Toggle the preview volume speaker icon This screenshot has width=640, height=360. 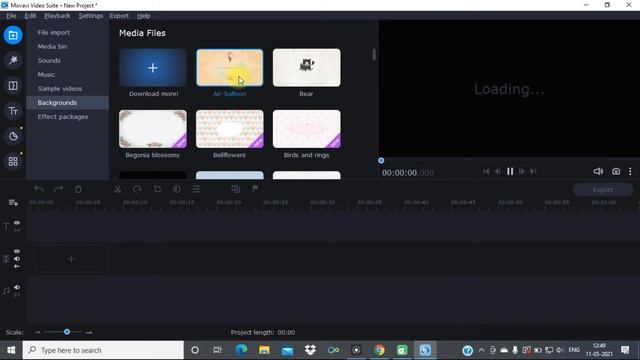pyautogui.click(x=598, y=171)
